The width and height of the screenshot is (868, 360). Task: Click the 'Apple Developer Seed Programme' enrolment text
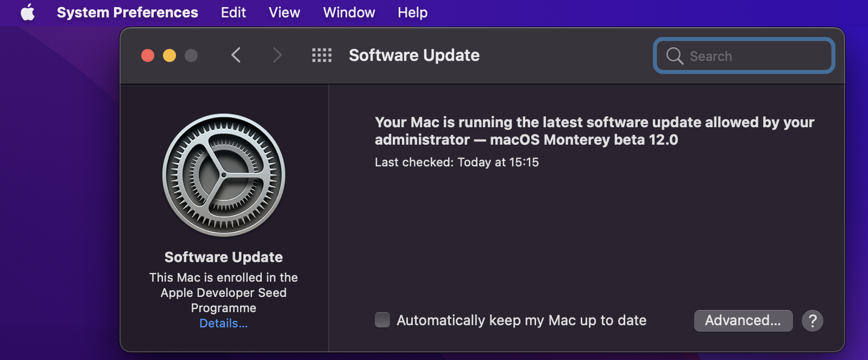tap(224, 293)
